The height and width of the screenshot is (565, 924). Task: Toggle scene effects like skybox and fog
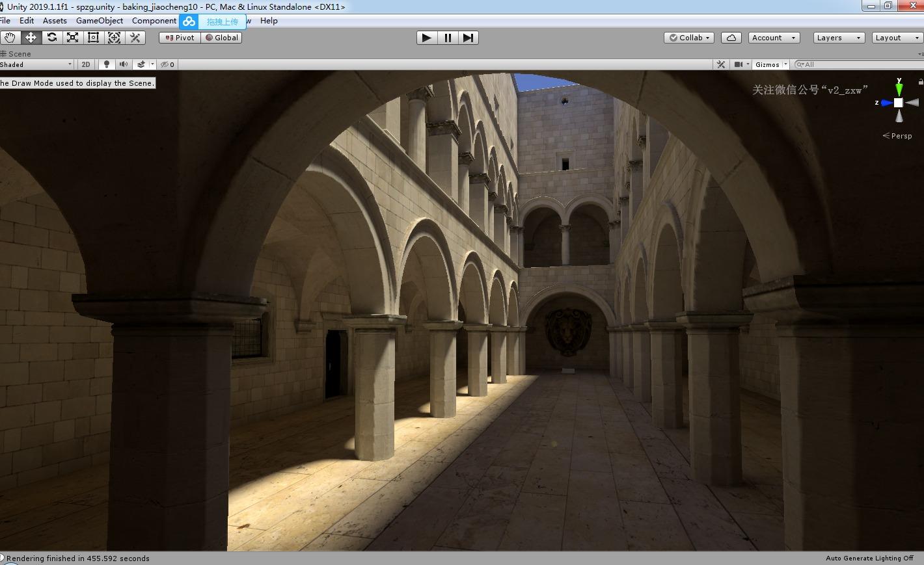point(141,64)
